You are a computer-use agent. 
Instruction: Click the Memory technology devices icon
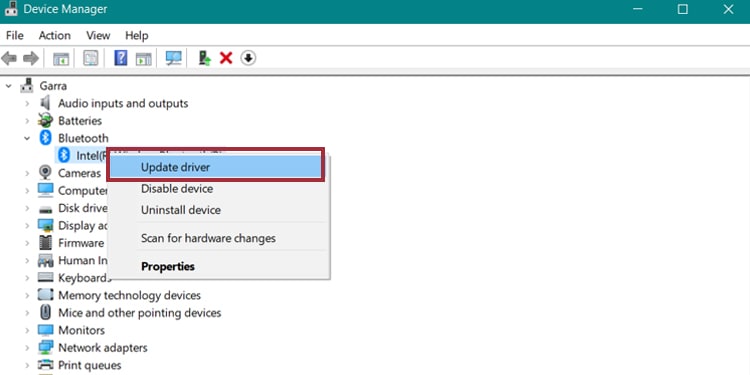(45, 295)
